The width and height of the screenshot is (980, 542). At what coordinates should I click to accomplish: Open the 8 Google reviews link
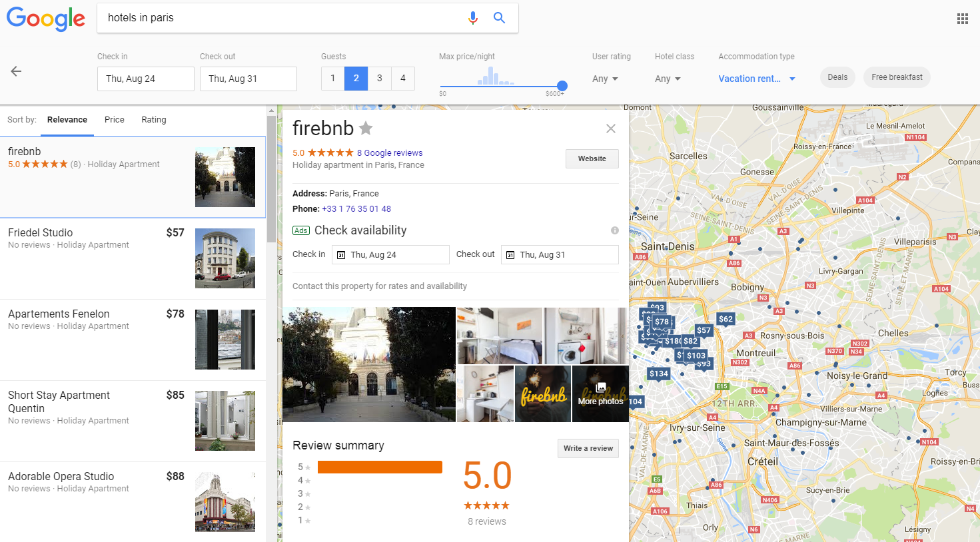pyautogui.click(x=390, y=153)
